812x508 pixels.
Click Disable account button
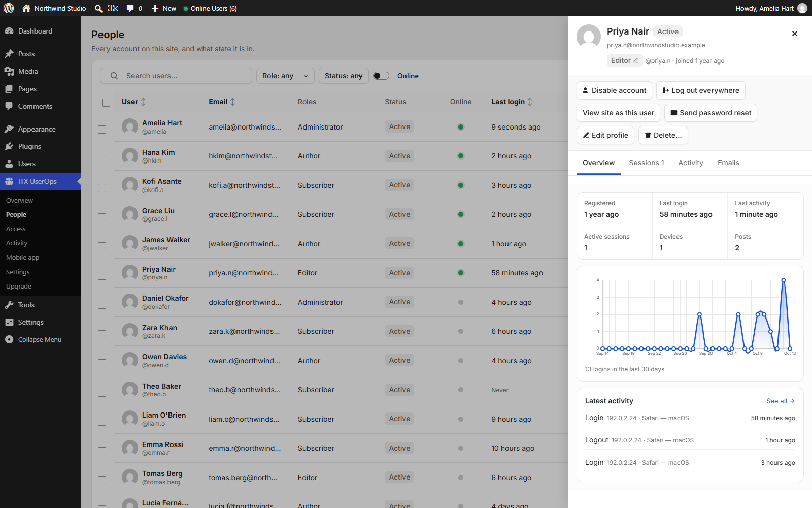pos(614,90)
